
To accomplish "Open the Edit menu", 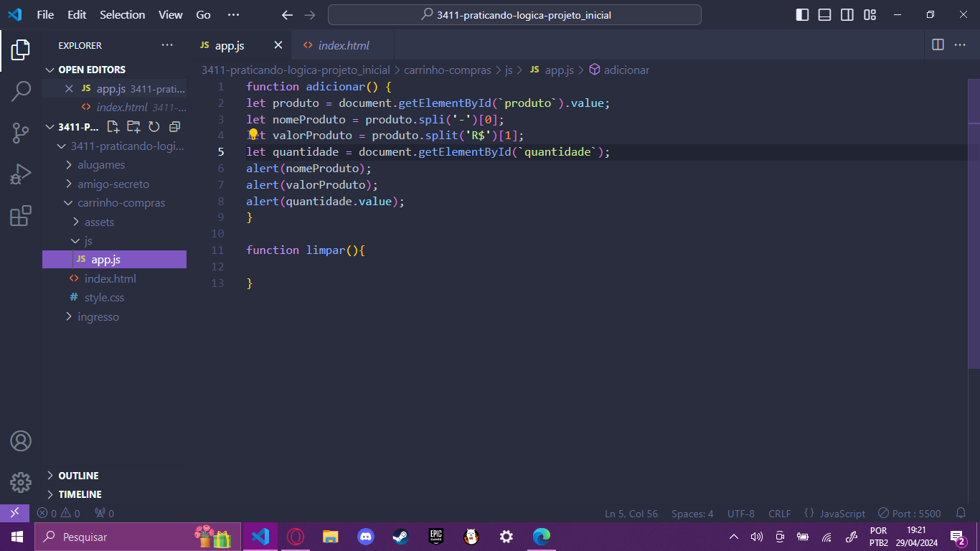I will click(x=77, y=15).
